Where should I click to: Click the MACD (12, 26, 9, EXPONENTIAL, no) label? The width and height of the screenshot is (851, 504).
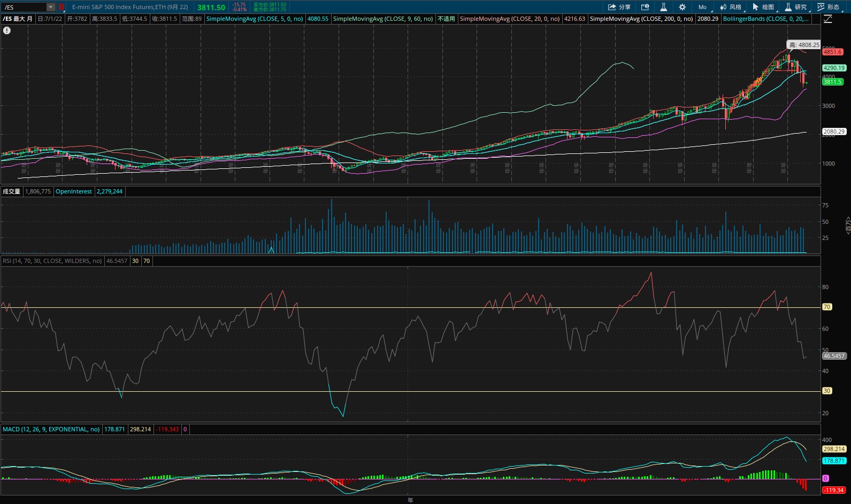51,429
